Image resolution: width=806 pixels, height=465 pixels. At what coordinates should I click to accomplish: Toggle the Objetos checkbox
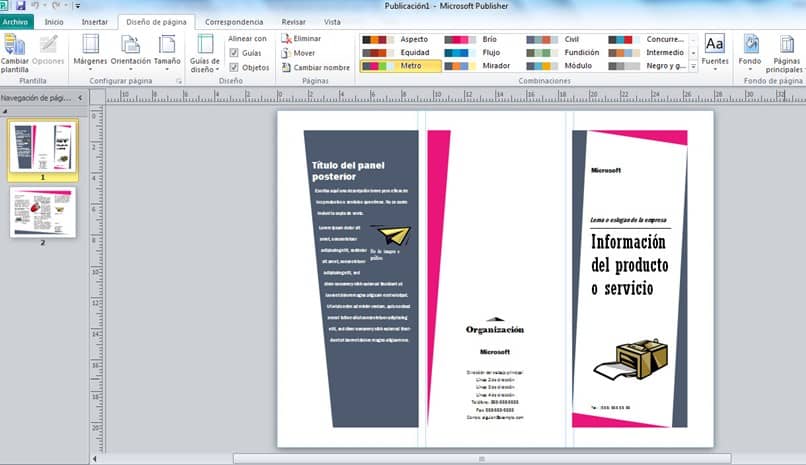click(x=234, y=67)
